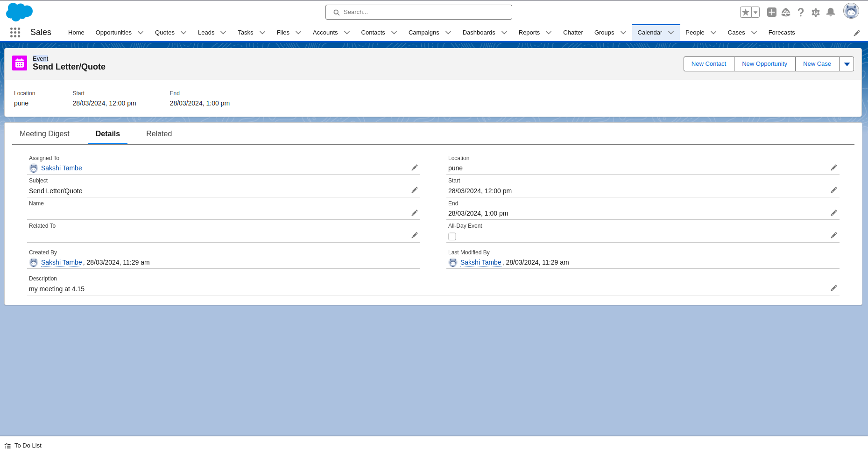Click the avatar beside Last Modified By
Image resolution: width=868 pixels, height=455 pixels.
point(453,263)
